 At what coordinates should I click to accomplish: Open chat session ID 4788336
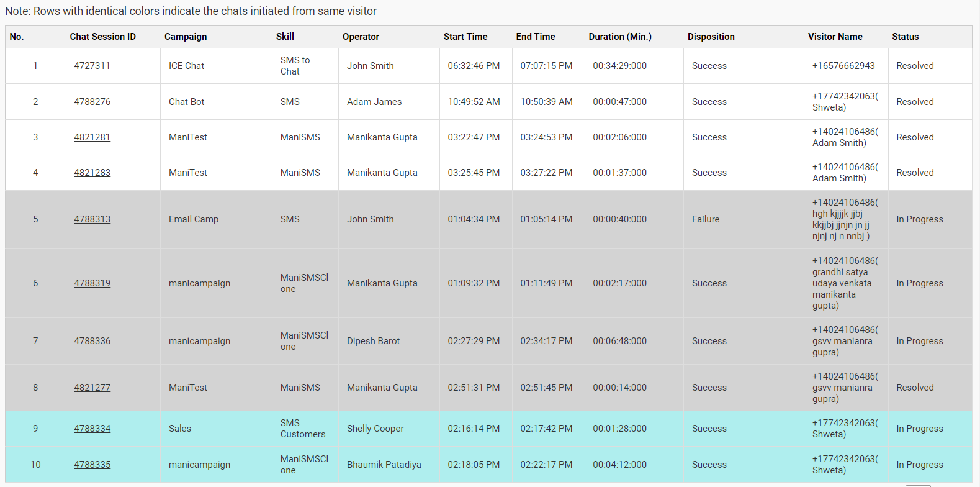coord(92,341)
